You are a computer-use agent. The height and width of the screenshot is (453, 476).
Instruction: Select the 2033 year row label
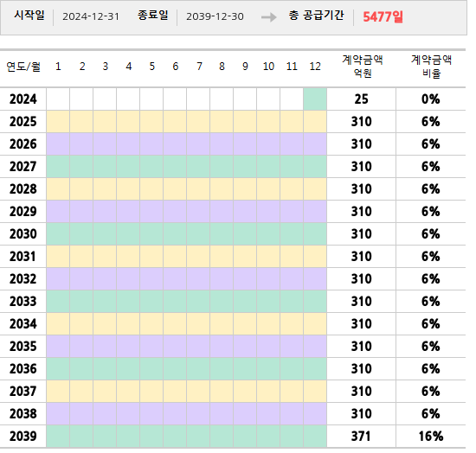point(23,302)
